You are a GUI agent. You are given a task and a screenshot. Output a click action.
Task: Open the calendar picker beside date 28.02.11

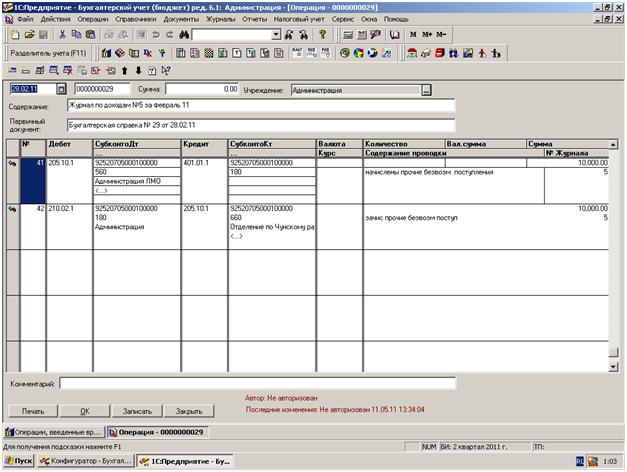click(x=60, y=90)
